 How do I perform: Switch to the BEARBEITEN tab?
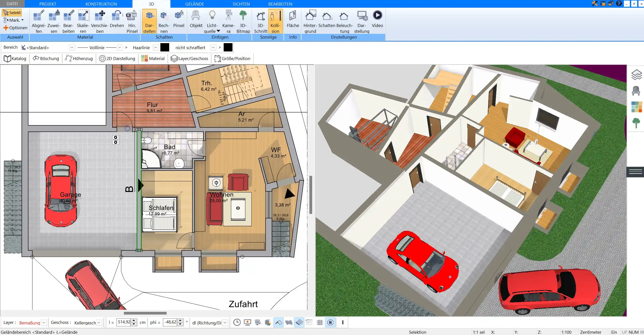[x=280, y=4]
